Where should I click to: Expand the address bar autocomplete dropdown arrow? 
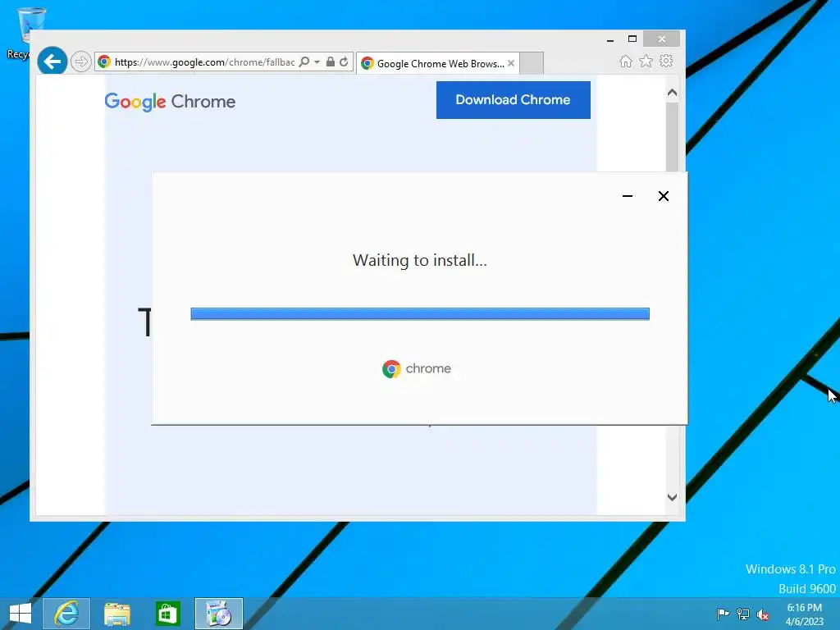[x=317, y=62]
